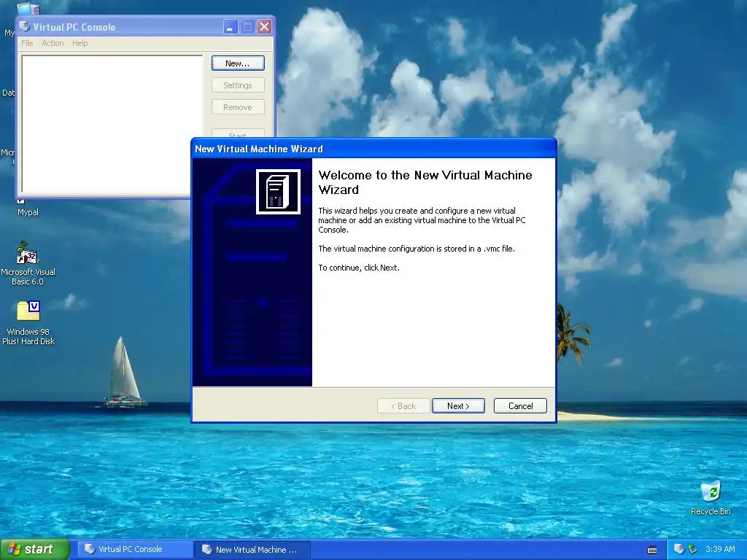The image size is (747, 560).
Task: Click the Remove button in Virtual PC Console
Action: (x=238, y=107)
